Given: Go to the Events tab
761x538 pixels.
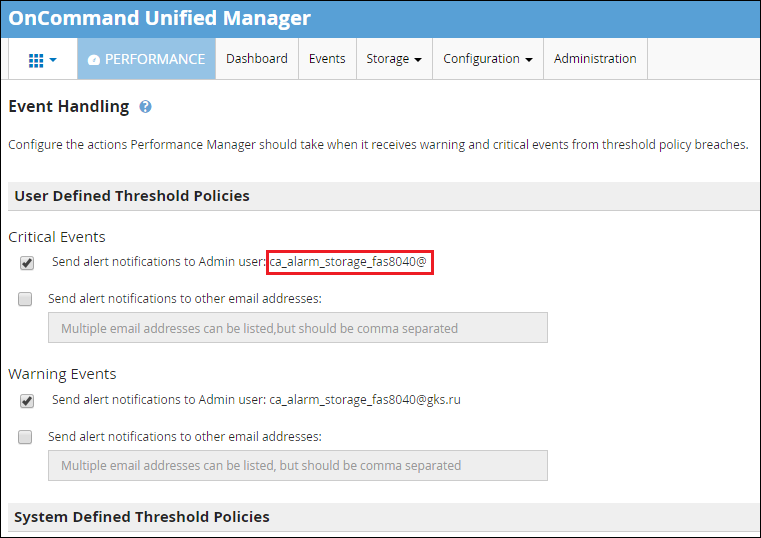Looking at the screenshot, I should coord(327,59).
